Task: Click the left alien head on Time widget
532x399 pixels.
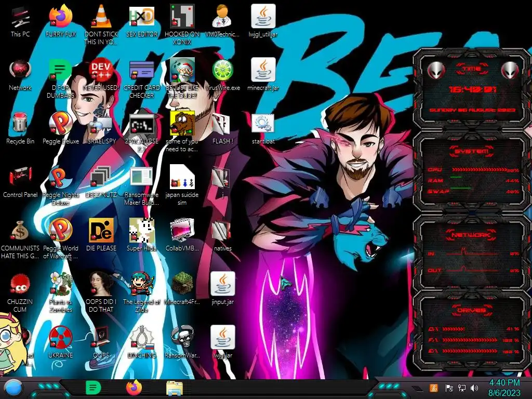Action: click(436, 71)
